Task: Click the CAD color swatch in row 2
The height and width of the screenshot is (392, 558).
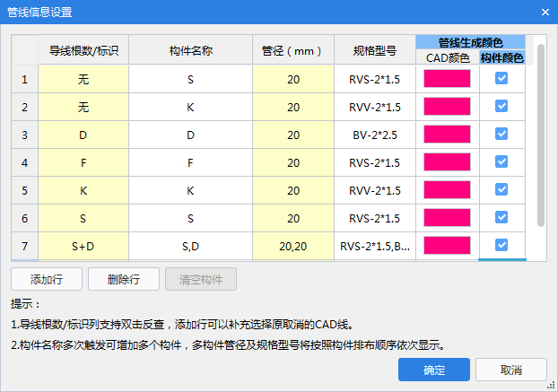Action: 447,107
